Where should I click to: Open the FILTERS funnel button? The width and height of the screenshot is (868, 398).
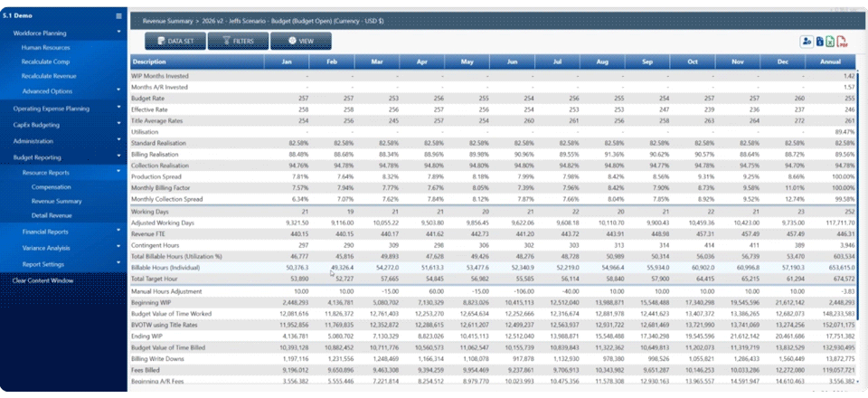pyautogui.click(x=238, y=41)
